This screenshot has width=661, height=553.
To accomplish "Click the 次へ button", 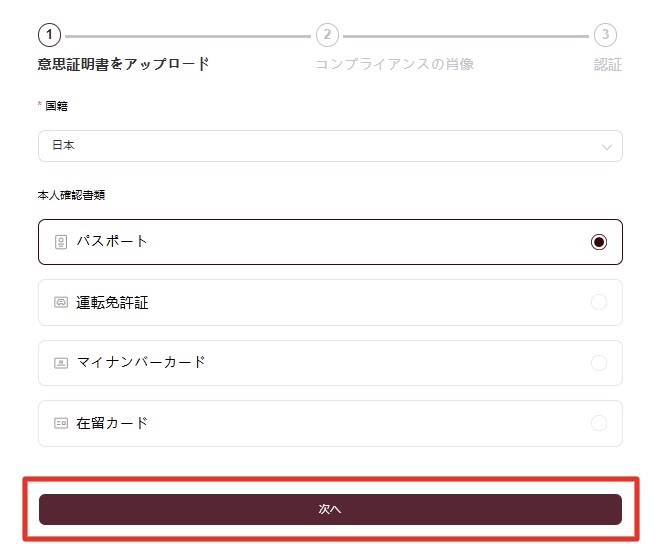I will click(x=330, y=509).
